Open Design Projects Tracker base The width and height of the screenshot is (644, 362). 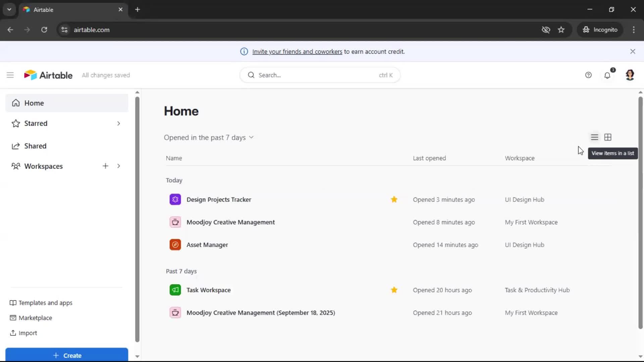pyautogui.click(x=219, y=200)
